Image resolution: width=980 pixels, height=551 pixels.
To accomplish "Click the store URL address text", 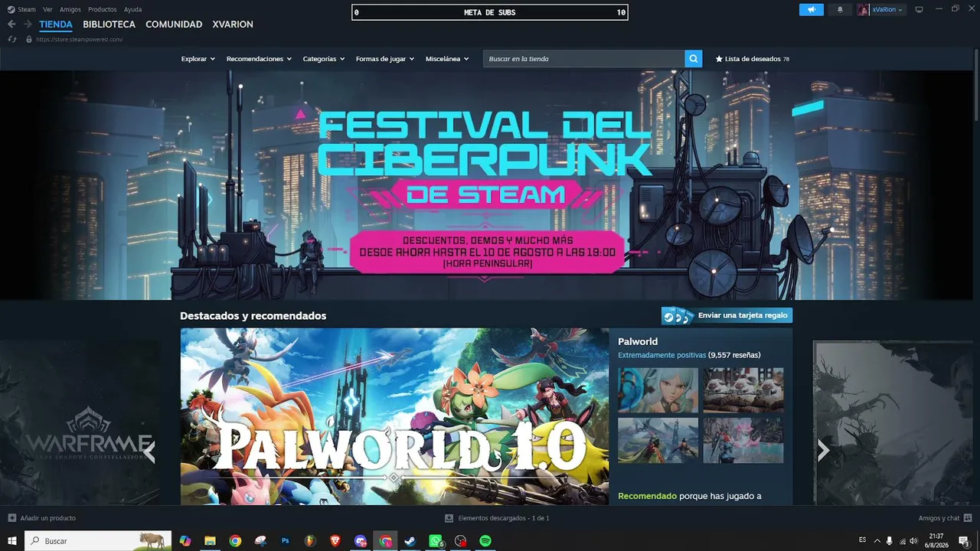I will pos(80,39).
